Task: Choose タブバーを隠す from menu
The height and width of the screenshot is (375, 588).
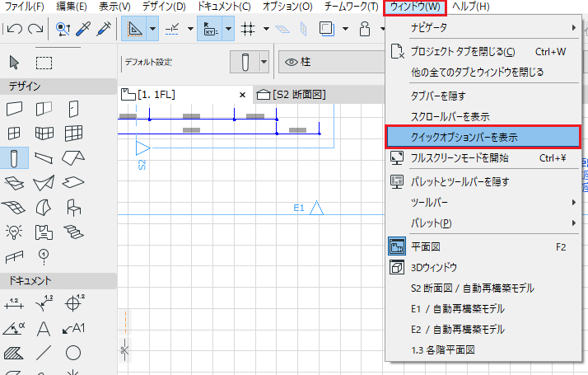Action: 483,96
